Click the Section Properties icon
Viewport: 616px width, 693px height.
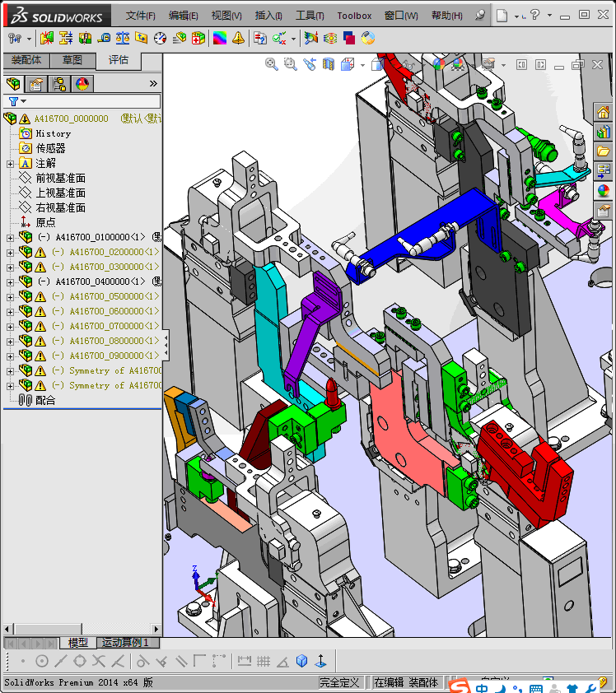point(141,39)
